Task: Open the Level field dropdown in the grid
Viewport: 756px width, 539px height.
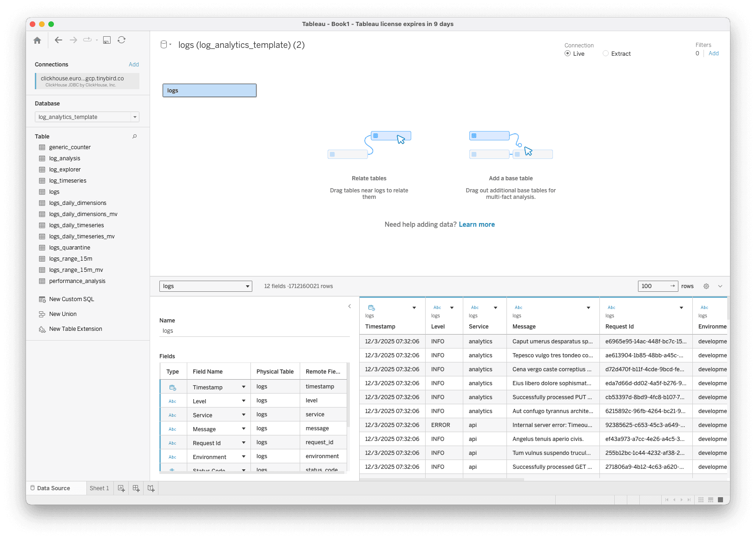Action: [x=451, y=307]
